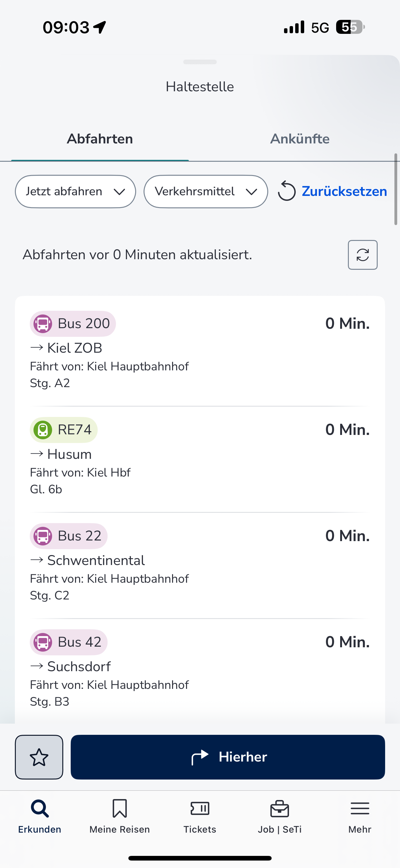Open Bus 22 departure to Schwentinental

click(x=200, y=565)
